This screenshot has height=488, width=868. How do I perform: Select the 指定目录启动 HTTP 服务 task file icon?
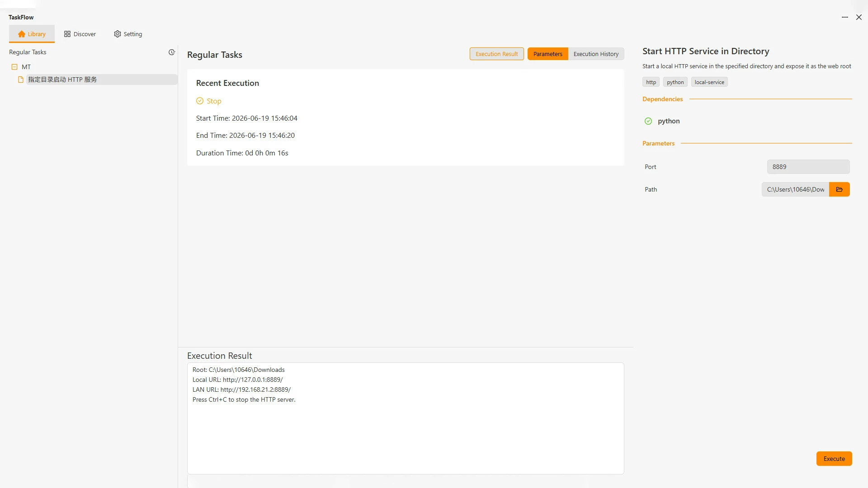coord(20,80)
